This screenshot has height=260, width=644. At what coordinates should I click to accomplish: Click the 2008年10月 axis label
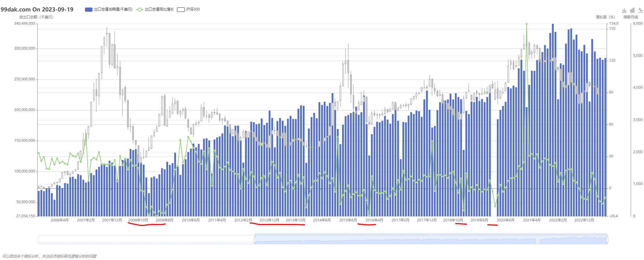tap(138, 220)
